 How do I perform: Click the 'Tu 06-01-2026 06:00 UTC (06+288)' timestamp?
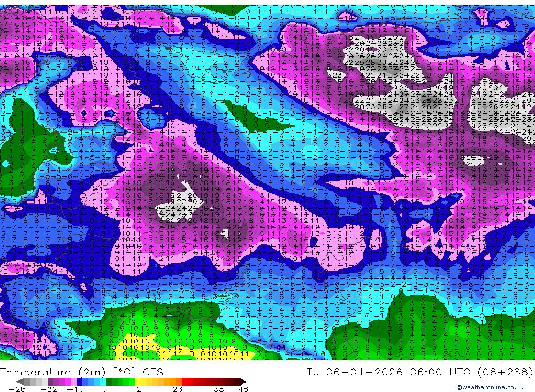pyautogui.click(x=419, y=372)
